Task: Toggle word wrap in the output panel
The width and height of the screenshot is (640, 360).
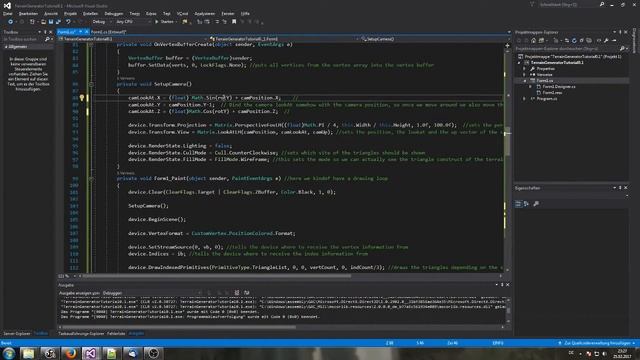Action: (247, 293)
